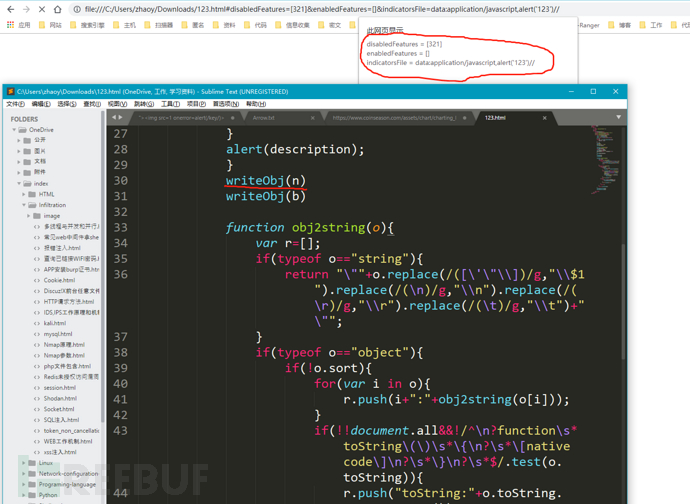This screenshot has height=504, width=690.
Task: Click the Infiltration folder icon
Action: click(x=33, y=205)
